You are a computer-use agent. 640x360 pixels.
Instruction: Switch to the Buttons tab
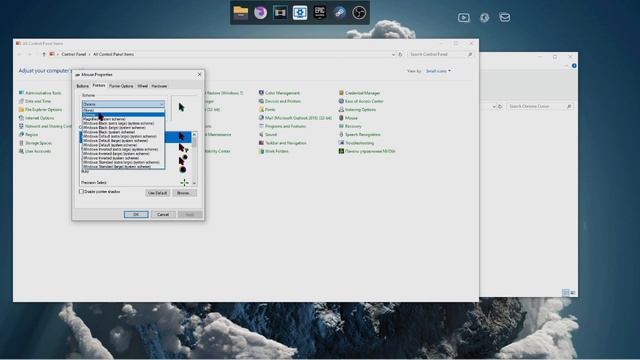(x=82, y=86)
